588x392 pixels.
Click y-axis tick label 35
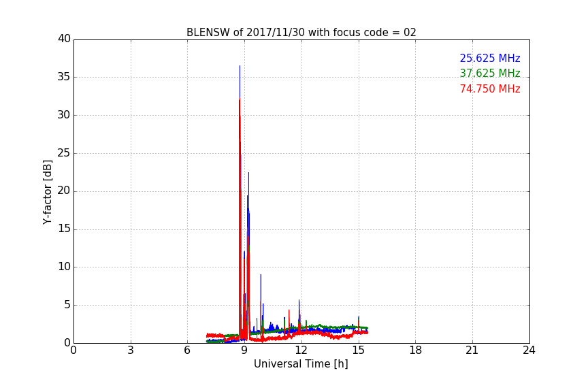64,77
